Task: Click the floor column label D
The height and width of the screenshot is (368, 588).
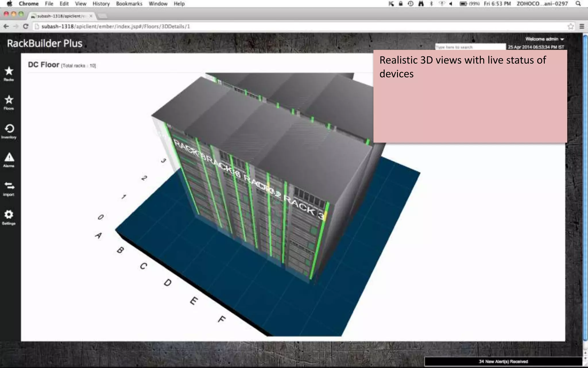Action: coord(168,283)
